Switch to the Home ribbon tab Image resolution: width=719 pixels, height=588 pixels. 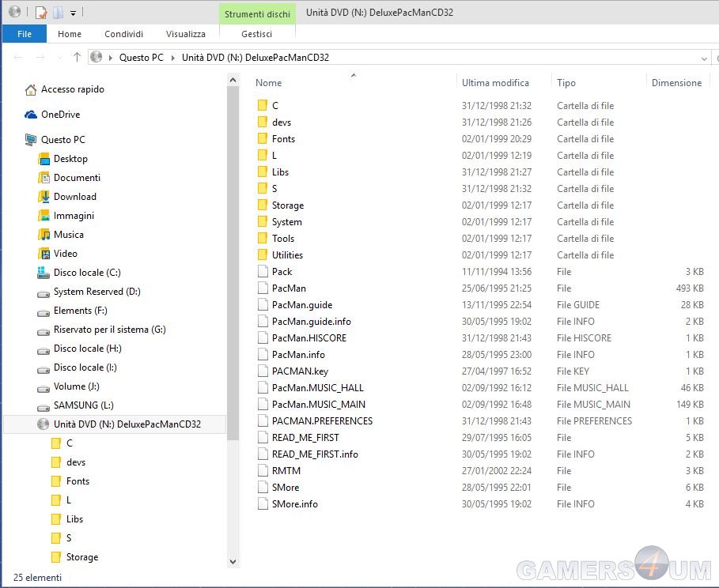(70, 34)
